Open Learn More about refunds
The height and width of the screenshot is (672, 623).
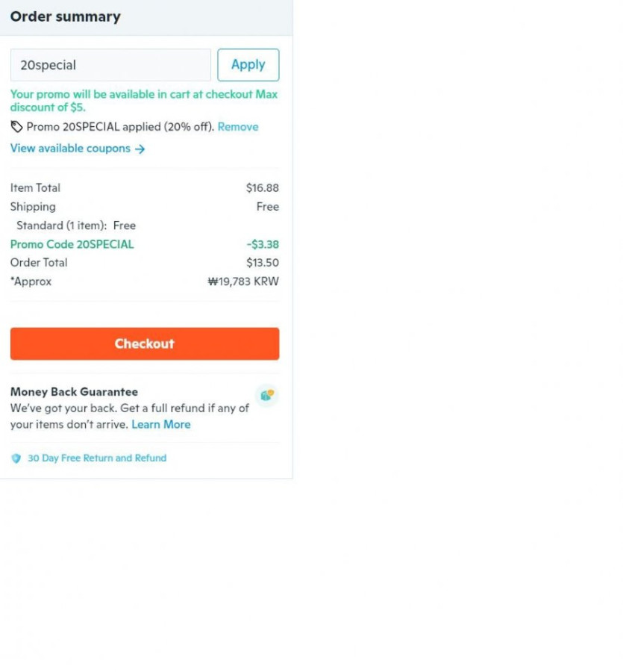161,424
